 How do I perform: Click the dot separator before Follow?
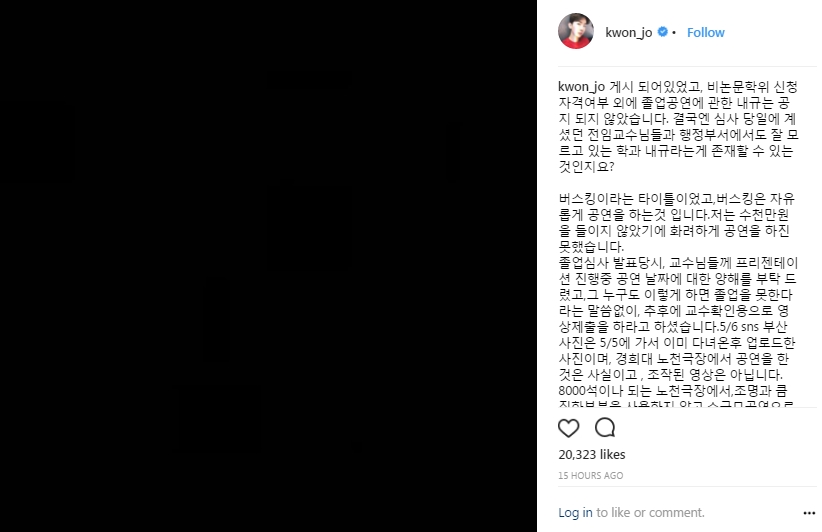coord(674,32)
